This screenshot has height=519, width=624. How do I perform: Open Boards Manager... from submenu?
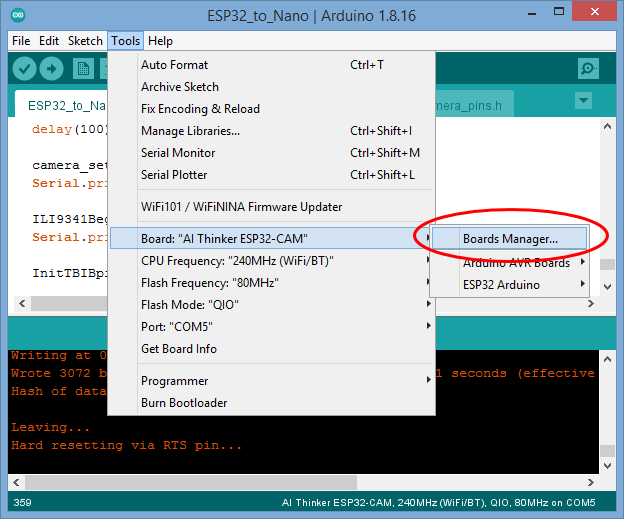pos(509,239)
